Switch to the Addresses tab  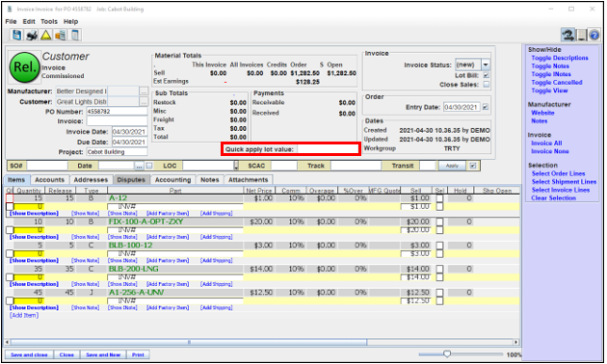(91, 180)
